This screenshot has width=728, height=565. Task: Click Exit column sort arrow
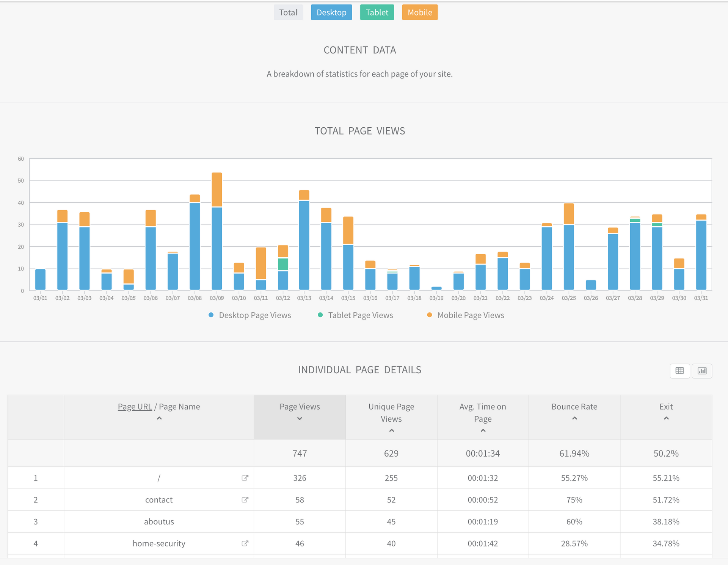pyautogui.click(x=666, y=418)
